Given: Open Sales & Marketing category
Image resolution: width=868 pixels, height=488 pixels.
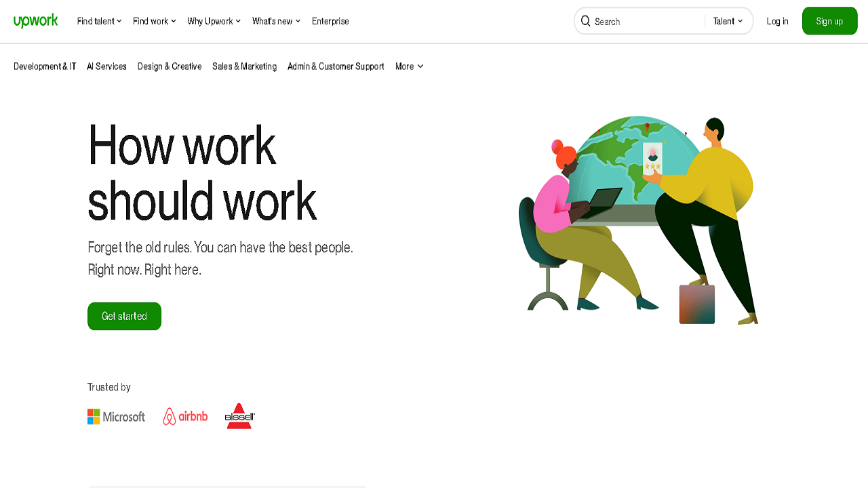Looking at the screenshot, I should [x=244, y=66].
